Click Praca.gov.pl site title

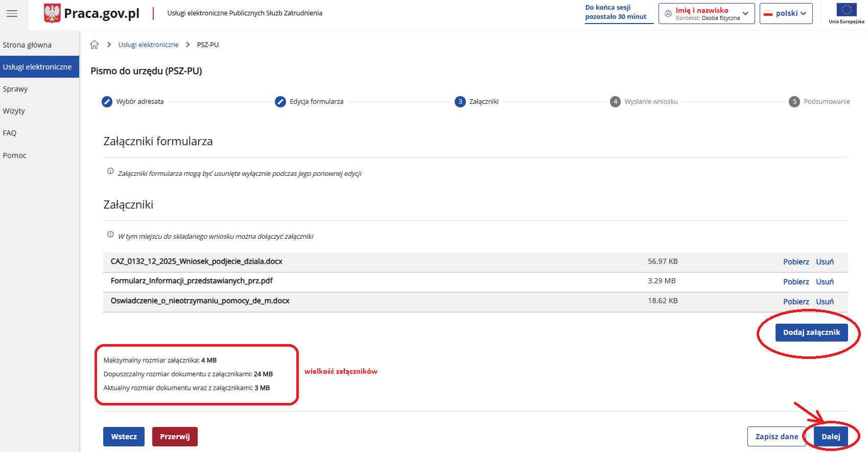[102, 13]
